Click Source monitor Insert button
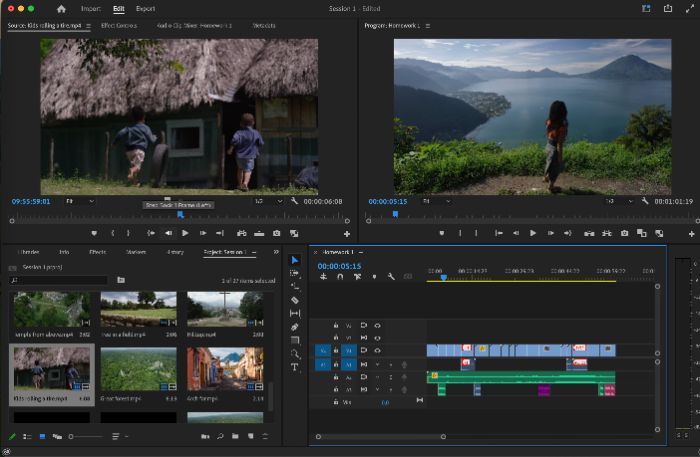The width and height of the screenshot is (700, 457). click(242, 233)
